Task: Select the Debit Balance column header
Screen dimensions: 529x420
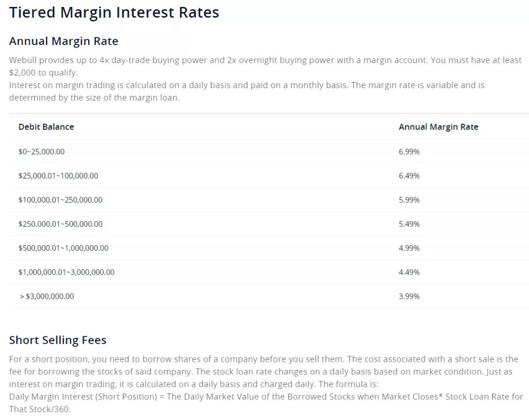Action: (x=46, y=127)
